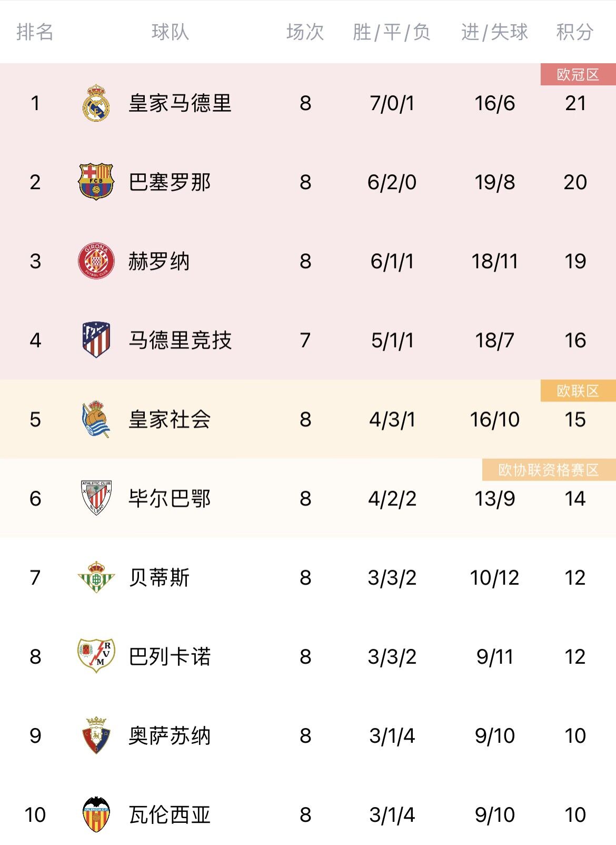Click the 进/失球 column header
The image size is (616, 845).
pyautogui.click(x=494, y=32)
